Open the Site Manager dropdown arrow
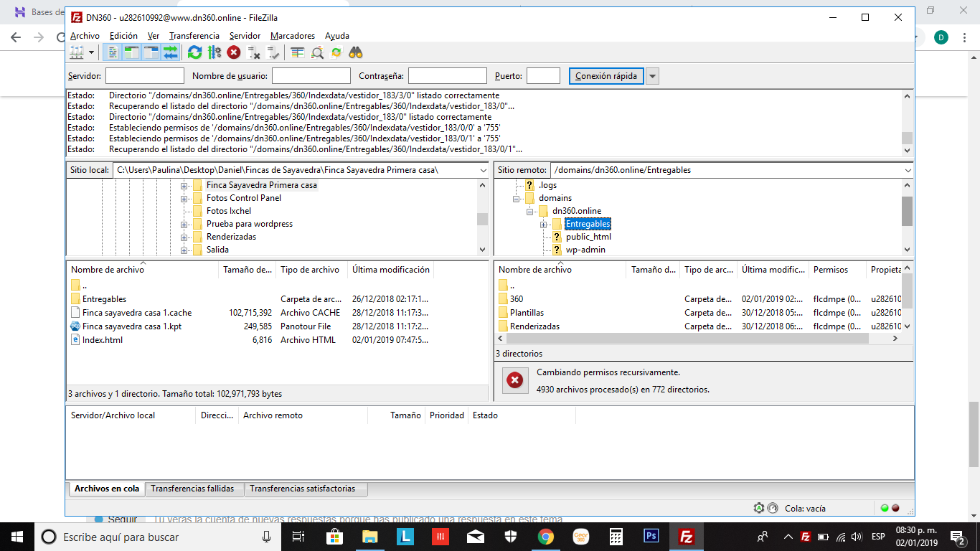The height and width of the screenshot is (551, 980). coord(91,52)
